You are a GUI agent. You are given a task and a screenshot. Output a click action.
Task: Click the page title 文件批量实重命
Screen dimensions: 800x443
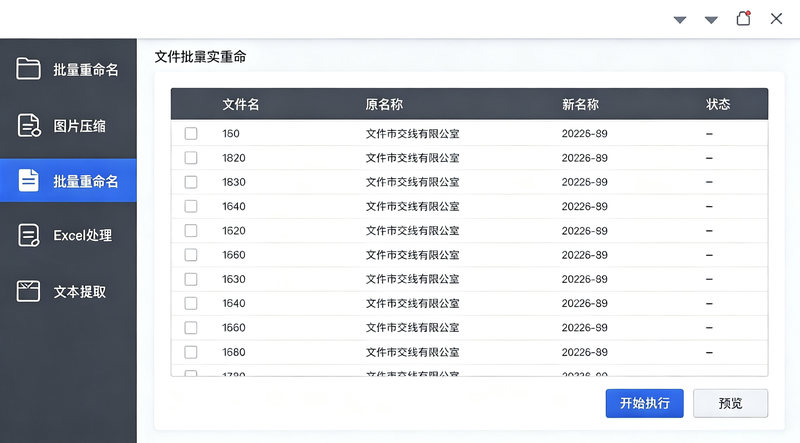pyautogui.click(x=200, y=57)
